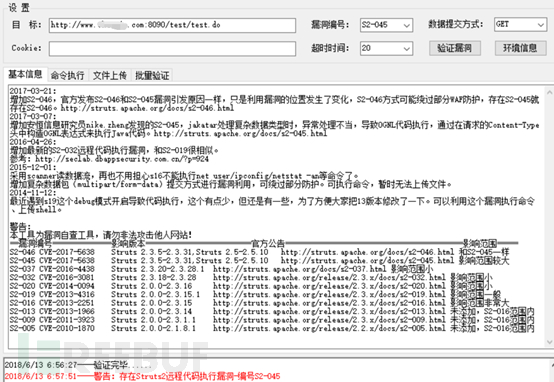Image resolution: width=554 pixels, height=382 pixels.
Task: Click the S2-032 CVE-2016-3081 row
Action: 251,278
